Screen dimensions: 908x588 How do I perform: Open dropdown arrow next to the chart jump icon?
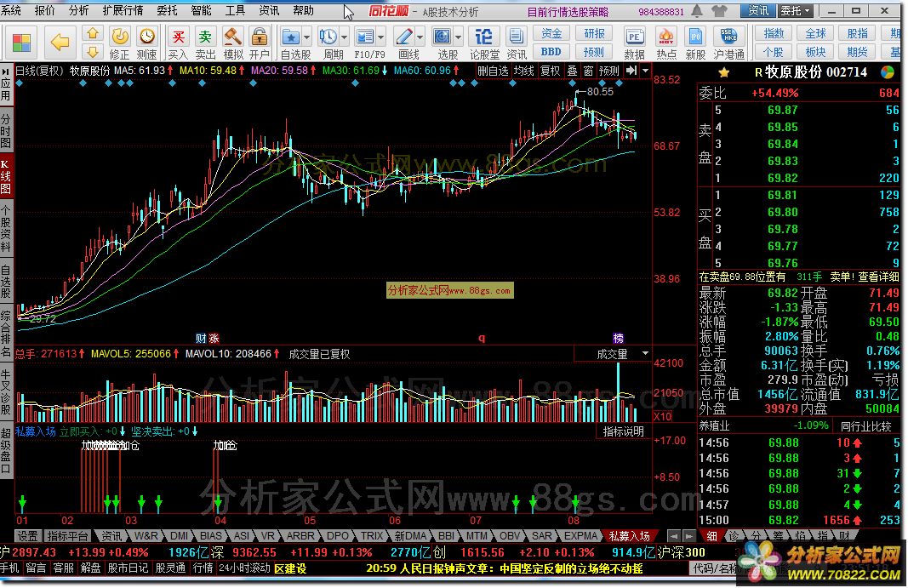click(x=645, y=71)
